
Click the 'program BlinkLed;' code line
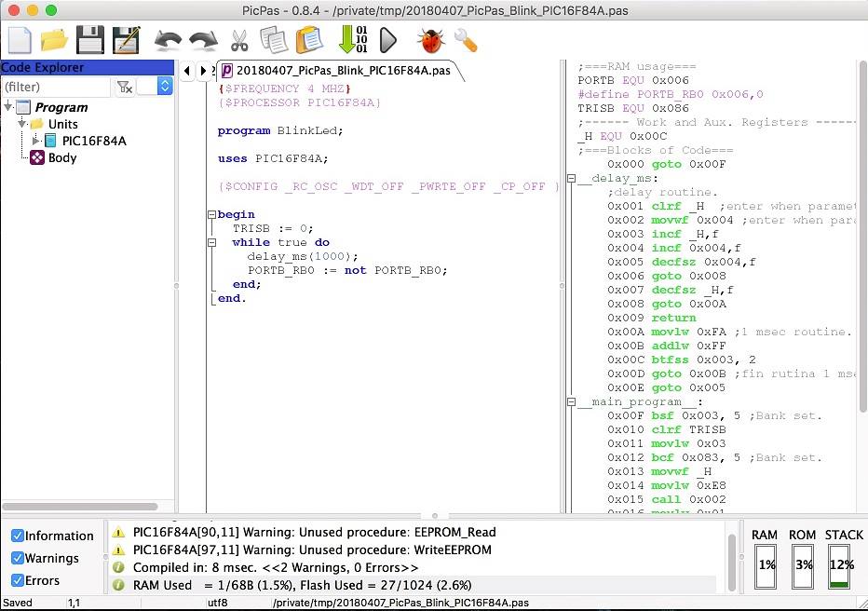coord(280,130)
